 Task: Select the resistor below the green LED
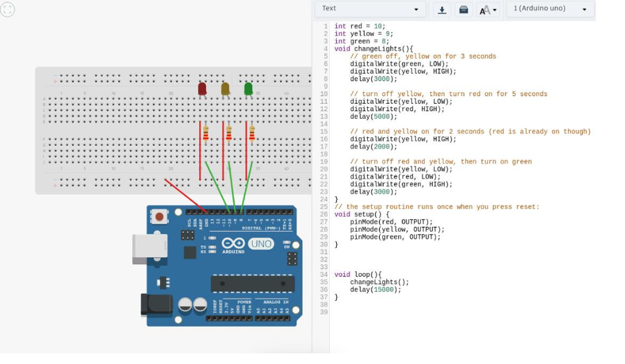click(252, 133)
